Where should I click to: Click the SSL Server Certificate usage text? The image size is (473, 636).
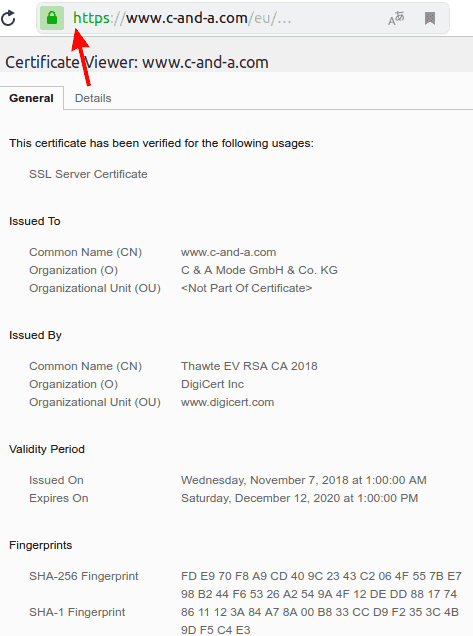point(88,174)
